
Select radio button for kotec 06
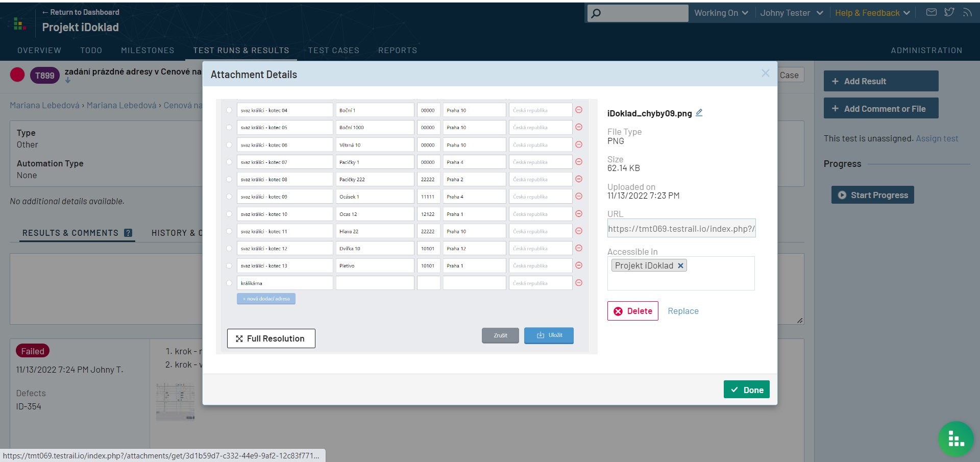pos(229,145)
